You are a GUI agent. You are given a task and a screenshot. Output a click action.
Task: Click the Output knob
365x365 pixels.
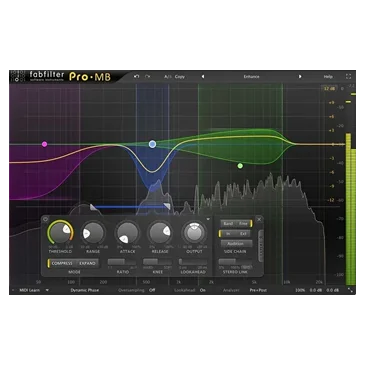click(x=194, y=233)
